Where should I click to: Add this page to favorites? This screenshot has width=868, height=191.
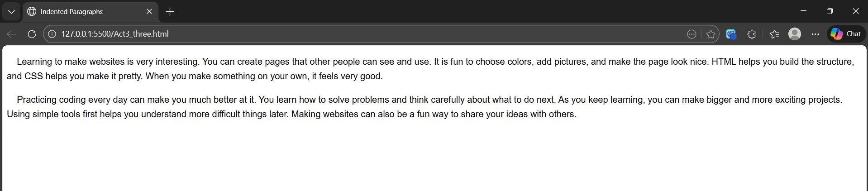coord(711,34)
